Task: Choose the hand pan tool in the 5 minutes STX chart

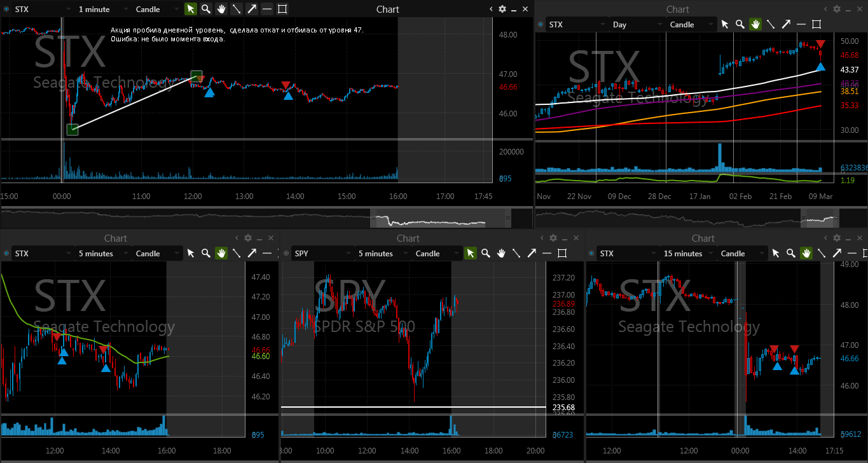Action: click(x=221, y=253)
